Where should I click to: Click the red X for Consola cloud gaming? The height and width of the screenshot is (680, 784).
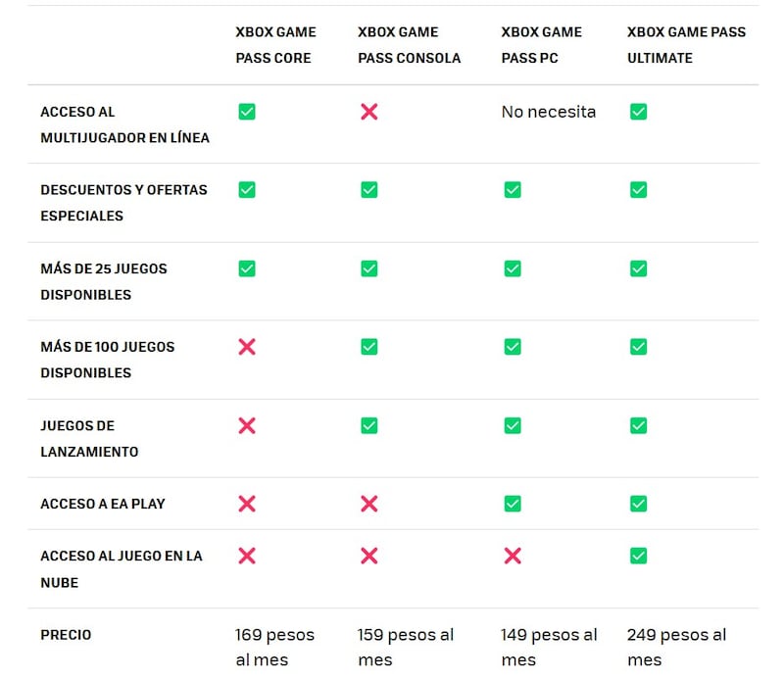click(368, 556)
